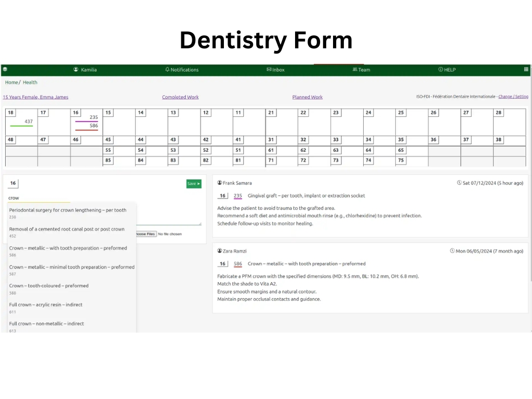This screenshot has width=532, height=399.
Task: Click the purple line under 235 on tooth 16
Action: pyautogui.click(x=87, y=122)
